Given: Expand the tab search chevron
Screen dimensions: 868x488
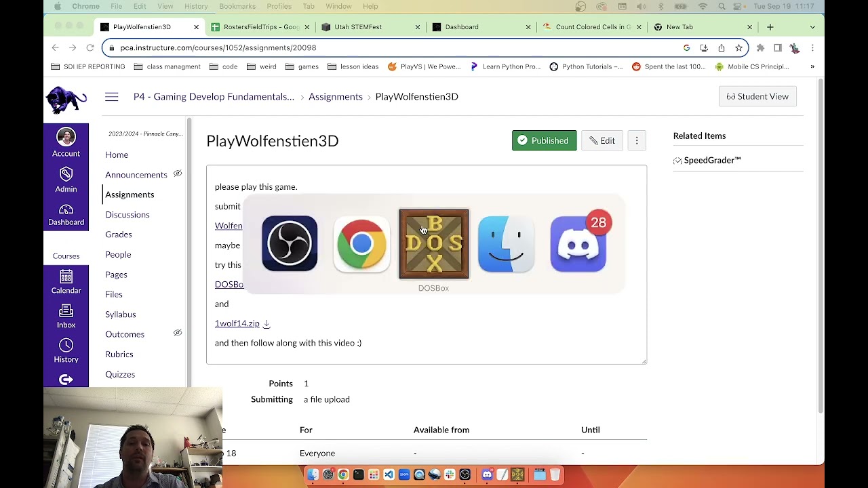Looking at the screenshot, I should click(x=812, y=27).
